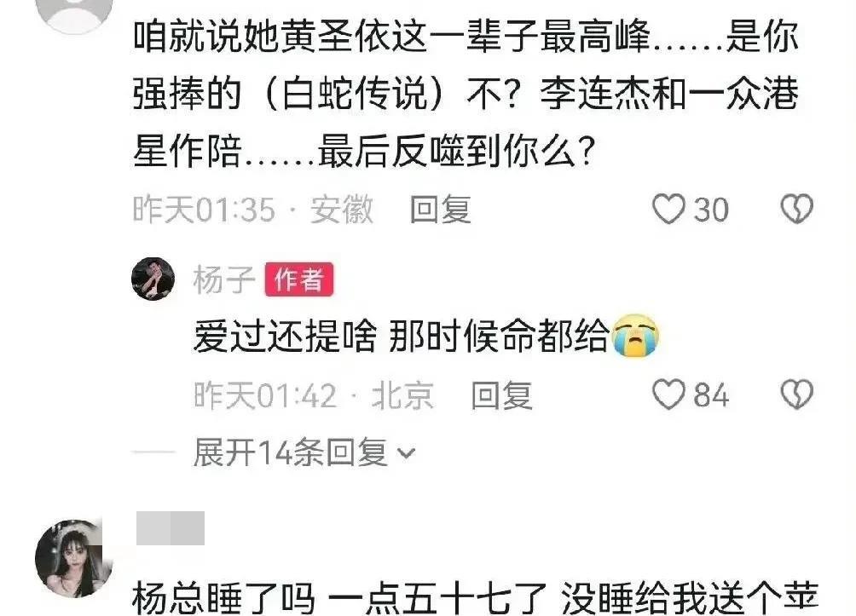Image resolution: width=856 pixels, height=616 pixels.
Task: Open 杨子's profile avatar
Action: click(x=153, y=279)
